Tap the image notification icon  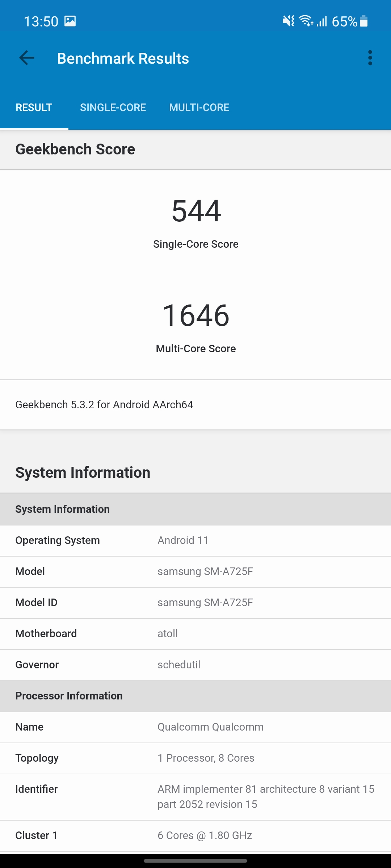70,21
